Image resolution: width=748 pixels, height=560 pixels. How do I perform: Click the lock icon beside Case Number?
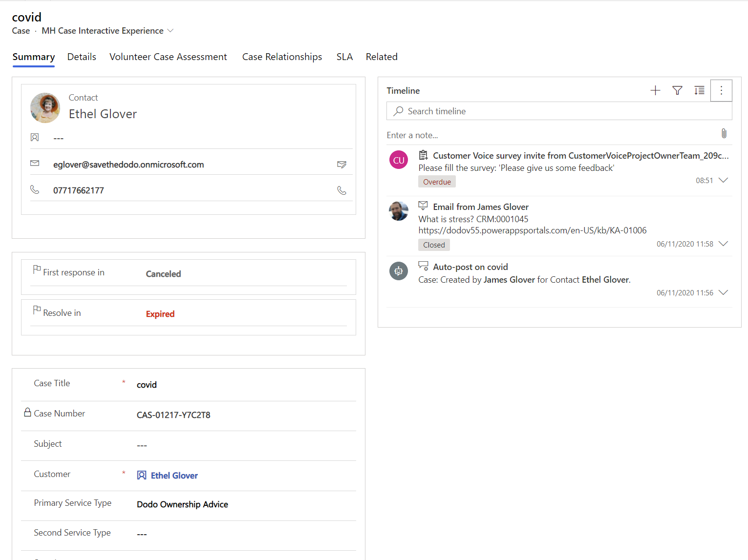coord(28,413)
